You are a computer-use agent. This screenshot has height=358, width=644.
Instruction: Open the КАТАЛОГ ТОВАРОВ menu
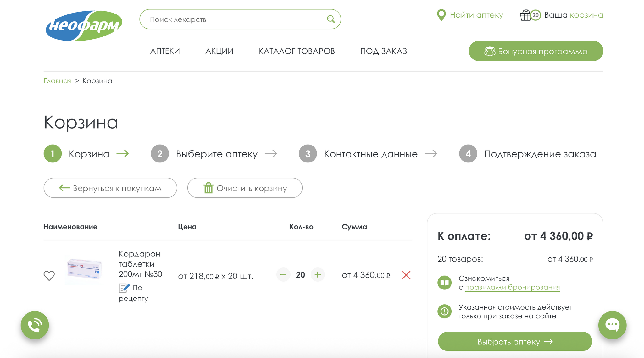pos(297,51)
